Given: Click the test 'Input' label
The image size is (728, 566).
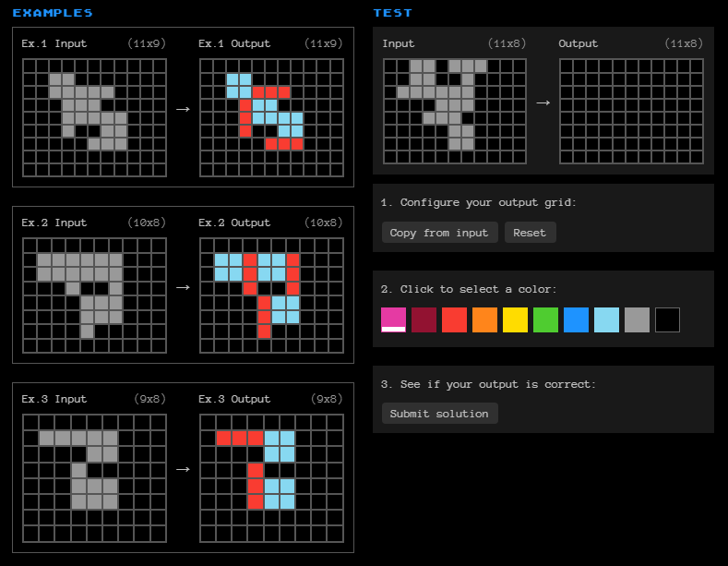Looking at the screenshot, I should pyautogui.click(x=398, y=43).
